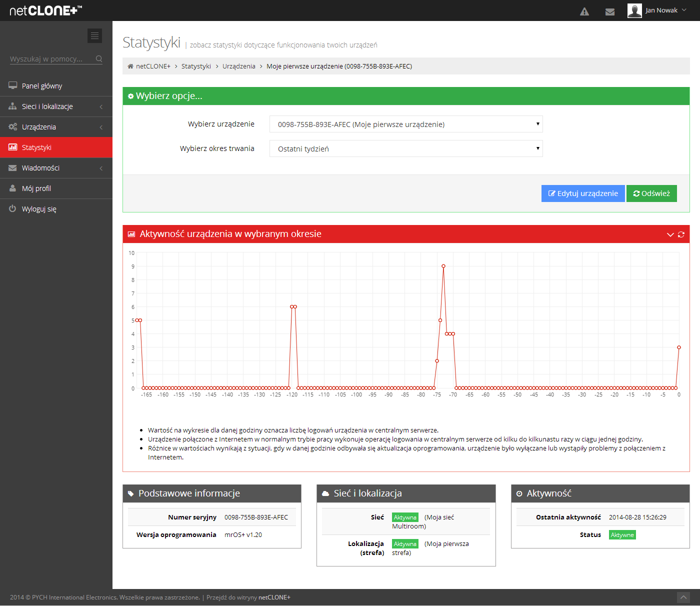Open Urządzenia sidebar menu item
This screenshot has width=700, height=606.
coord(56,127)
